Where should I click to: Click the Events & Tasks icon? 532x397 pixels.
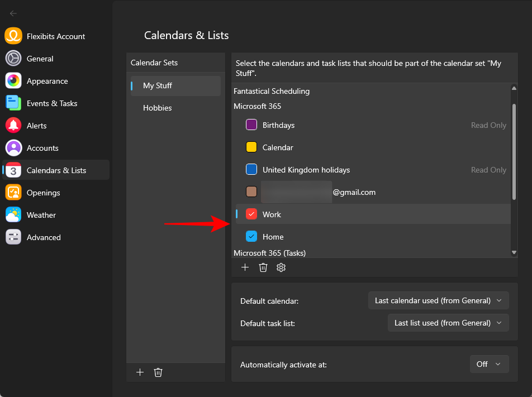pos(13,103)
